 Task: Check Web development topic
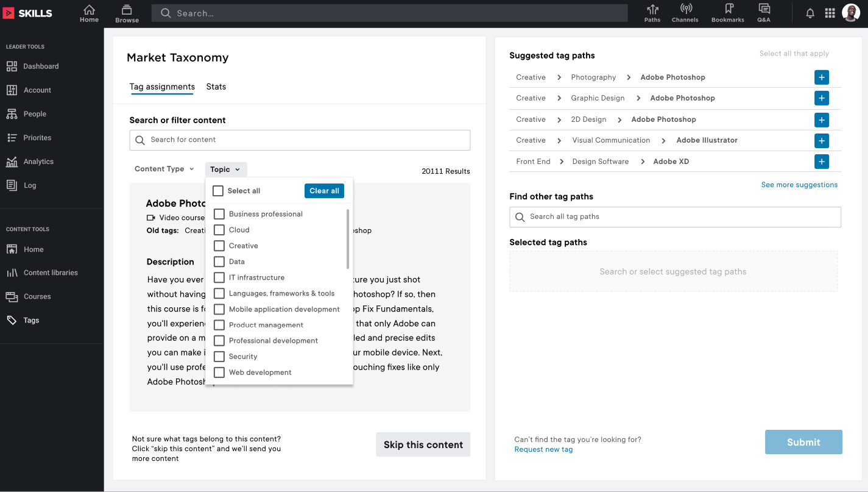[x=219, y=373]
